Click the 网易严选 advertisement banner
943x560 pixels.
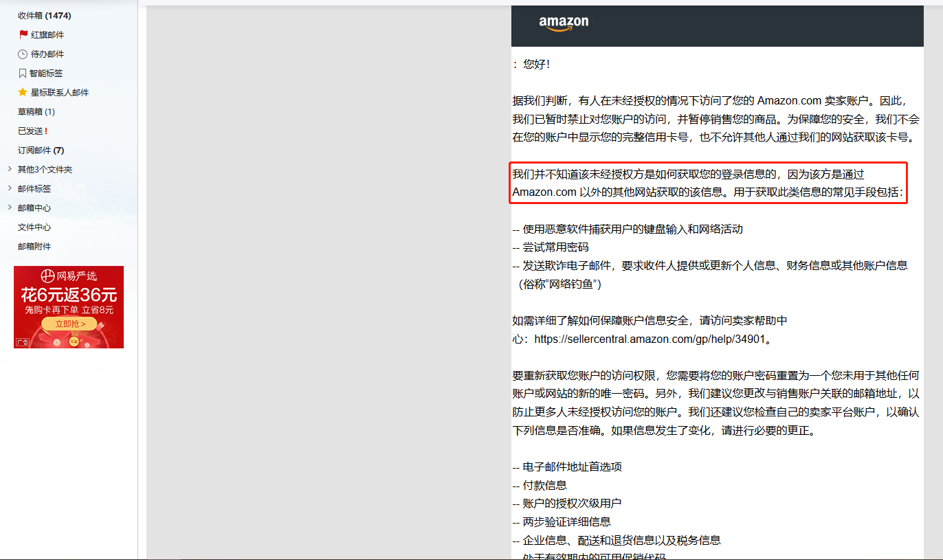coord(69,307)
